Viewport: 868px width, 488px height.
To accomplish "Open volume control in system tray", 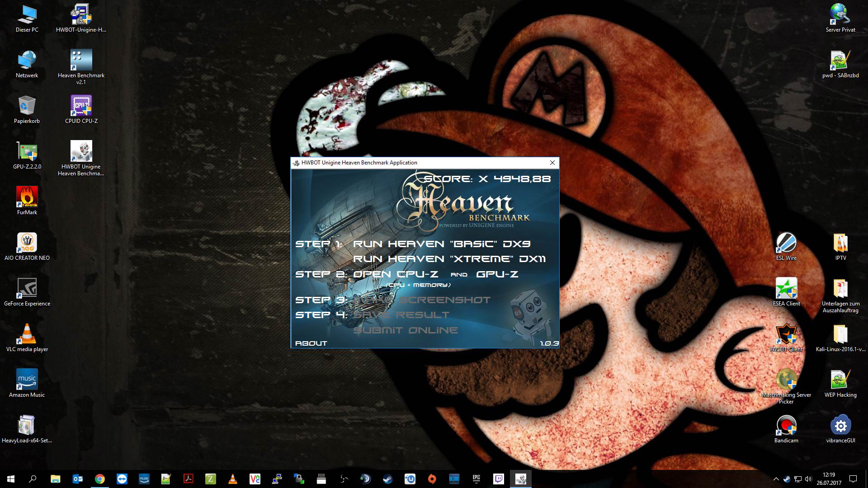I will [x=808, y=479].
